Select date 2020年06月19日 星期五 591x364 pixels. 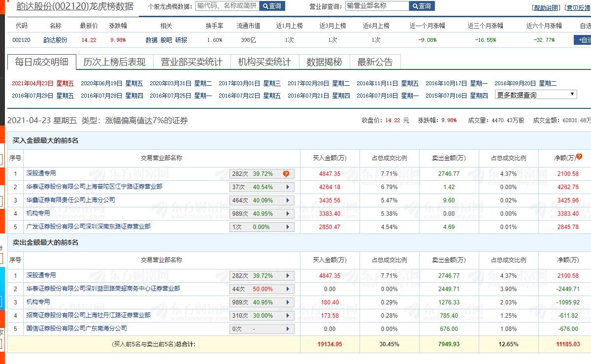point(112,83)
